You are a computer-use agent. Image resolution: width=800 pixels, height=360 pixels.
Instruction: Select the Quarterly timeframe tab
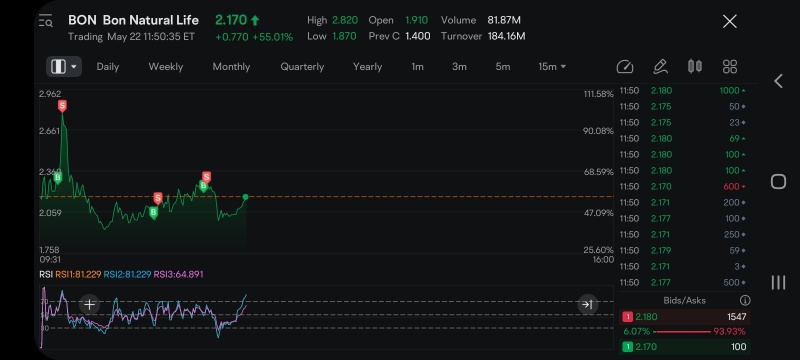click(x=302, y=67)
